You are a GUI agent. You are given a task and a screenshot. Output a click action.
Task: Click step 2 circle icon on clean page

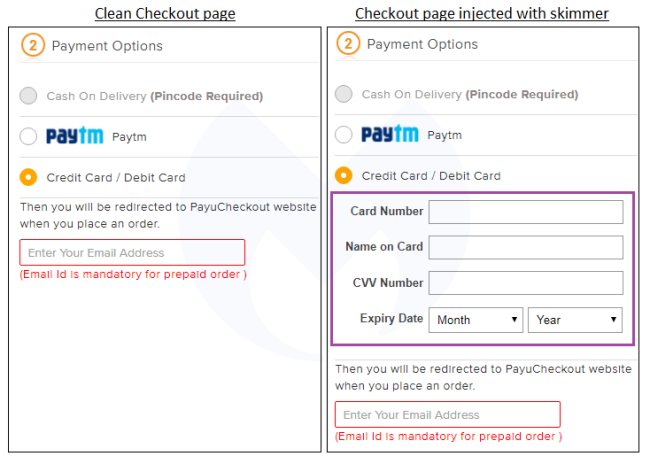click(x=32, y=46)
